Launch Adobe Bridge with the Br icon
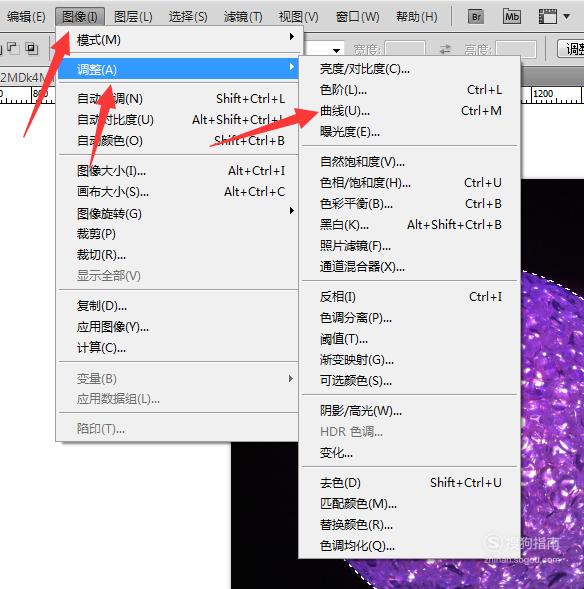Screen dimensions: 584x589 (x=475, y=17)
